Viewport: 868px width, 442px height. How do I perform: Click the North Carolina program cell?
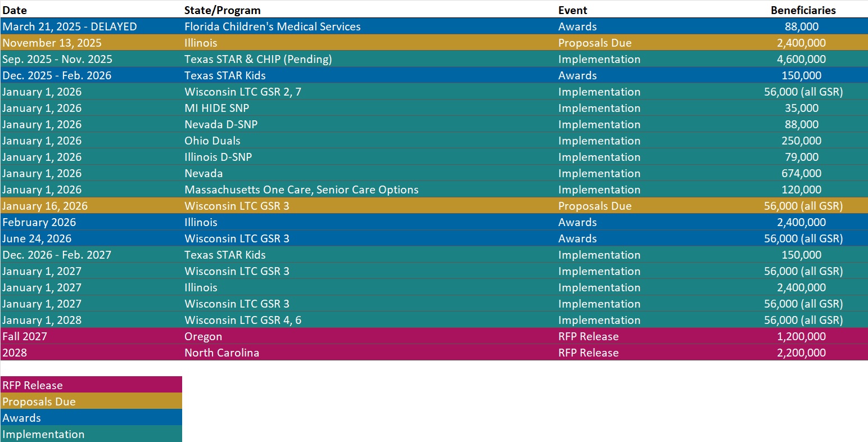(221, 353)
